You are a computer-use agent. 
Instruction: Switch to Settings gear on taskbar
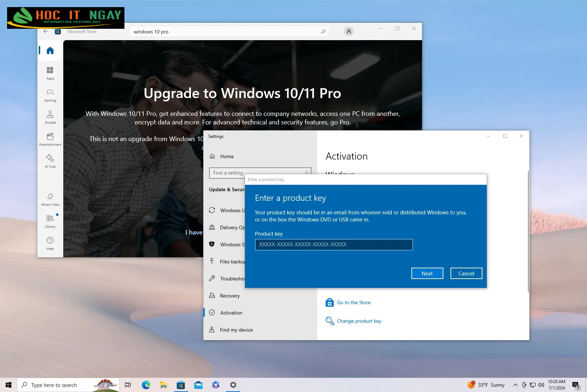tap(233, 385)
